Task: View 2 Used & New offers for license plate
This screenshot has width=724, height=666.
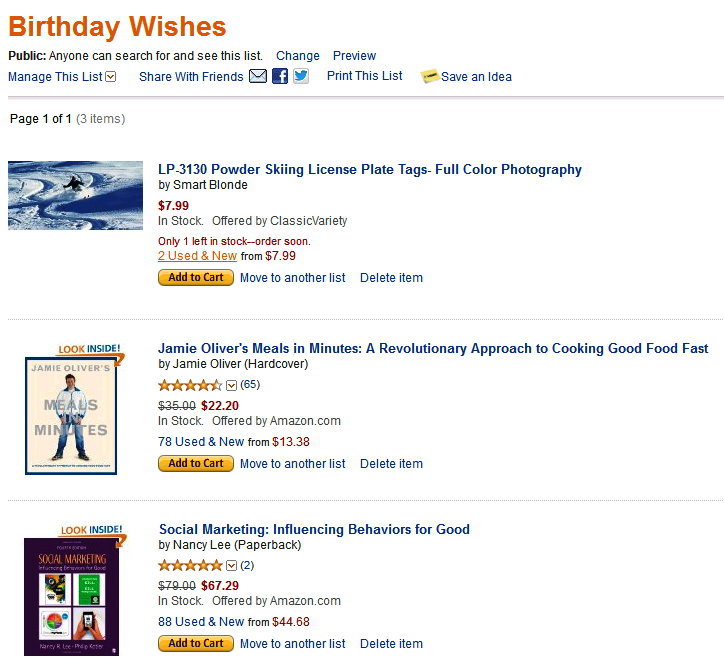Action: click(x=197, y=256)
